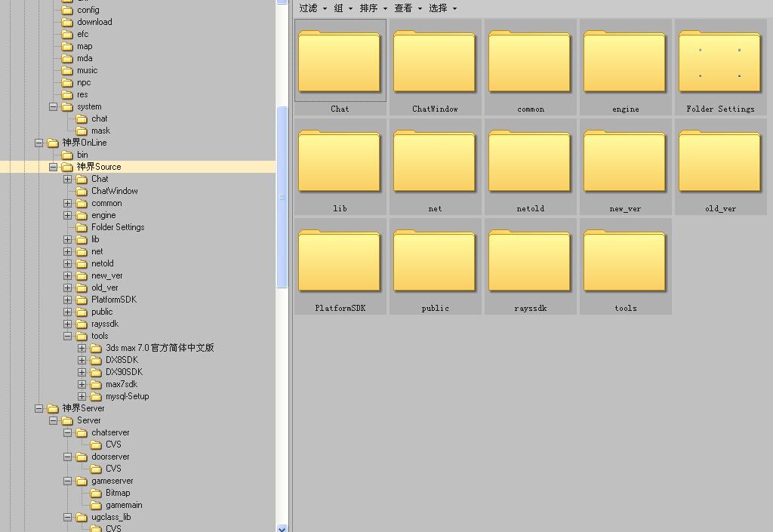
Task: Click the config folder icon in the tree
Action: [67, 10]
